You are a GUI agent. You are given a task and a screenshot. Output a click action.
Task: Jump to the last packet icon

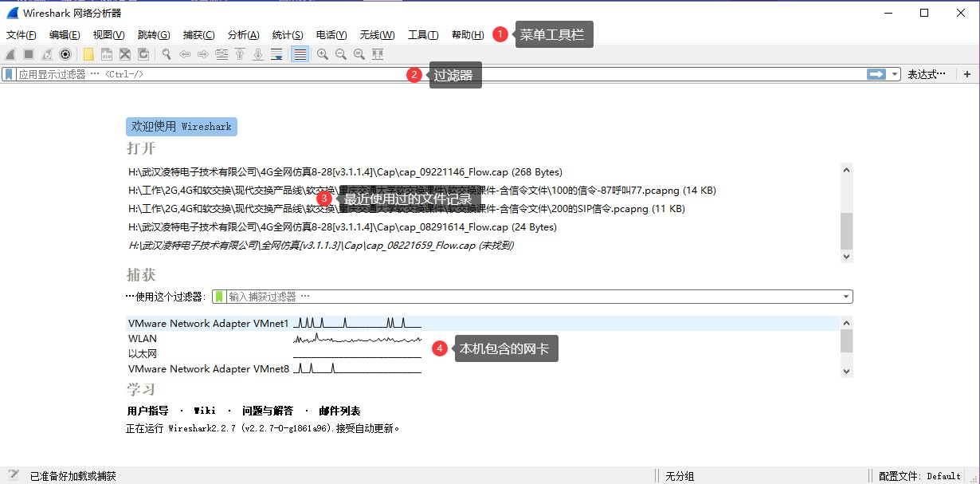click(258, 54)
